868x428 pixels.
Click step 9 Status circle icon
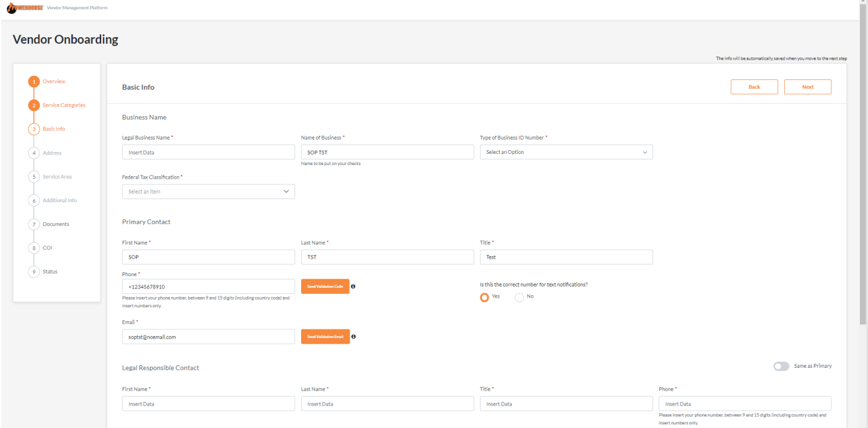[x=34, y=272]
